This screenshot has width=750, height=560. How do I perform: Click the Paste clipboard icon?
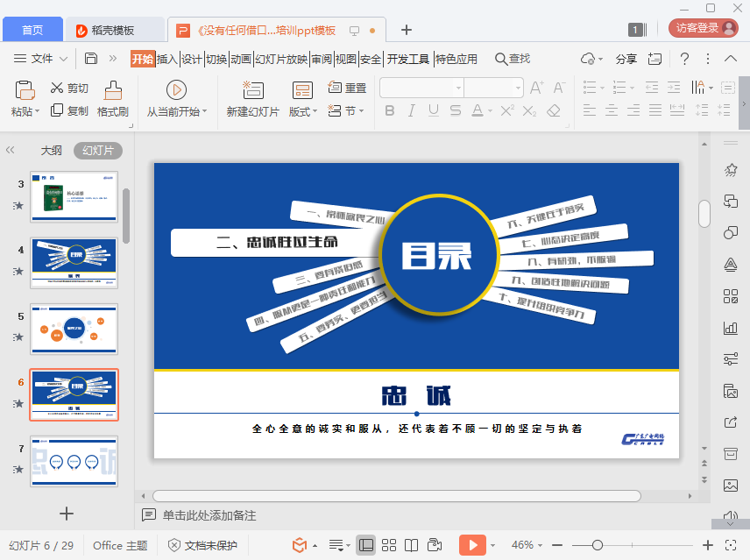[x=25, y=90]
